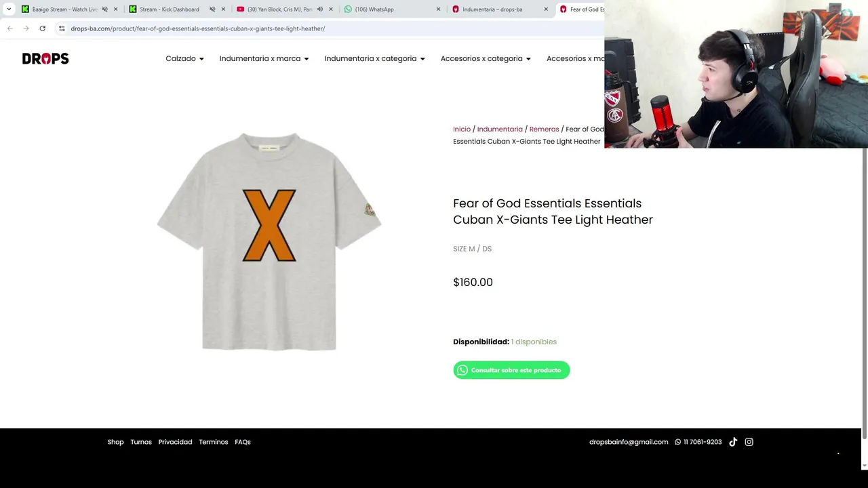Viewport: 868px width, 488px height.
Task: Click the browser back arrow
Action: (x=10, y=28)
